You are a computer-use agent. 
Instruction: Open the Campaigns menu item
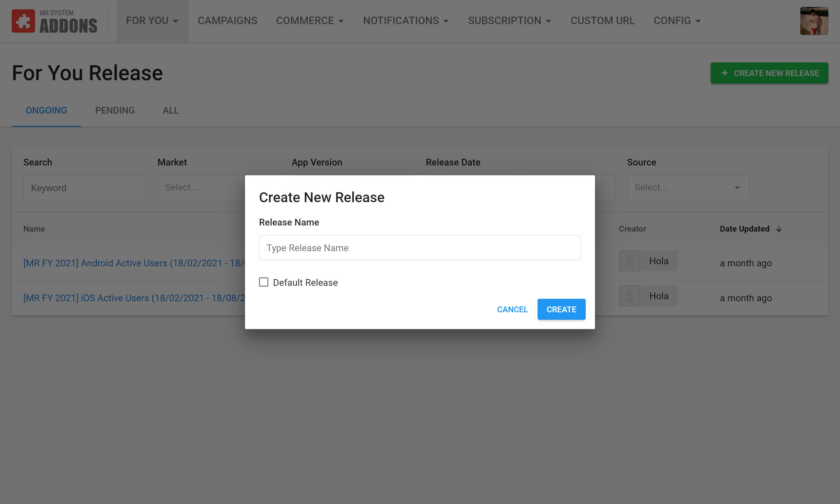pyautogui.click(x=228, y=21)
